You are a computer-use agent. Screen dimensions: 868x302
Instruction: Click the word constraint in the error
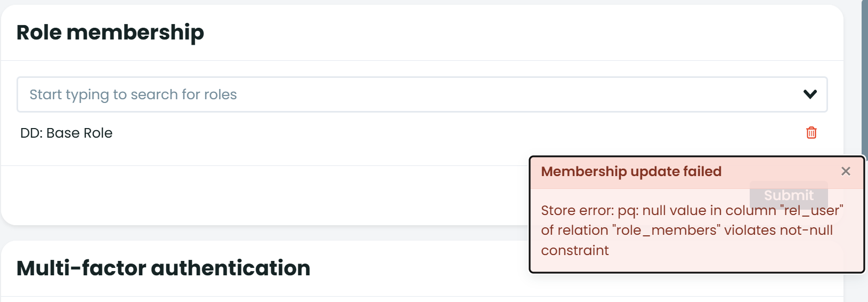pyautogui.click(x=574, y=250)
